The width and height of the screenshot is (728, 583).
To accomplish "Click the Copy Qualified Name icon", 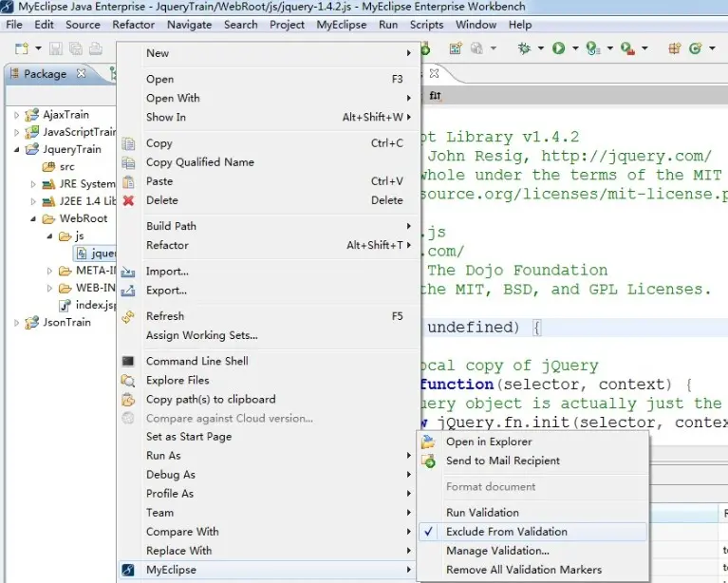I will coord(128,162).
